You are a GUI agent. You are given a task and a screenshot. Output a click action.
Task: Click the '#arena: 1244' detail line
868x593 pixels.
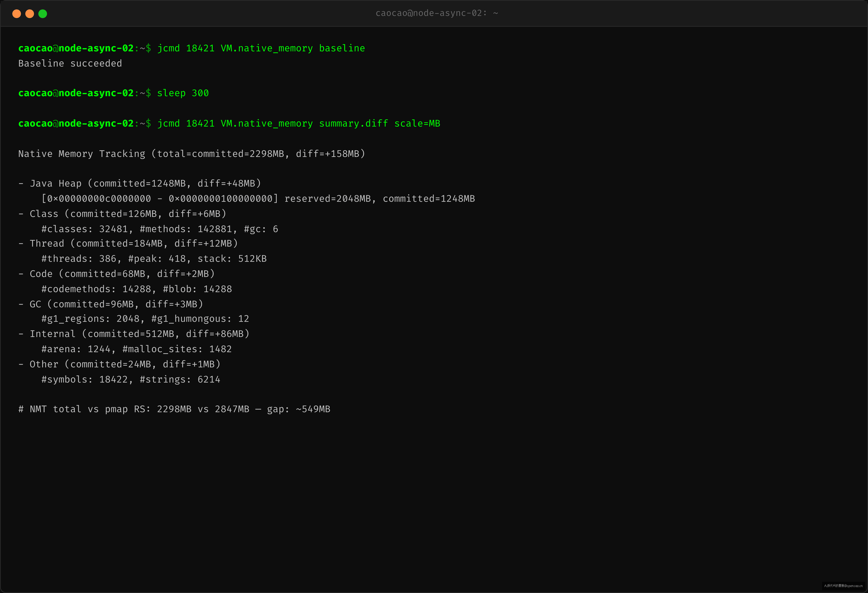[x=137, y=349]
